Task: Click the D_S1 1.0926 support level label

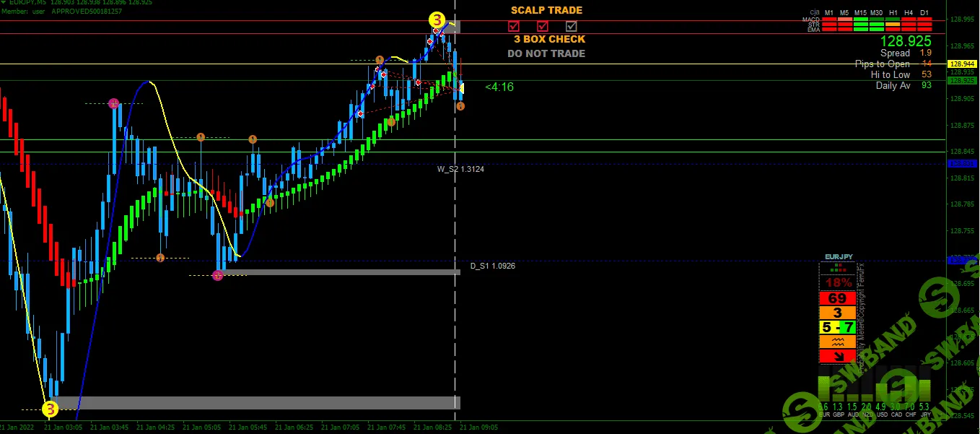Action: click(492, 266)
